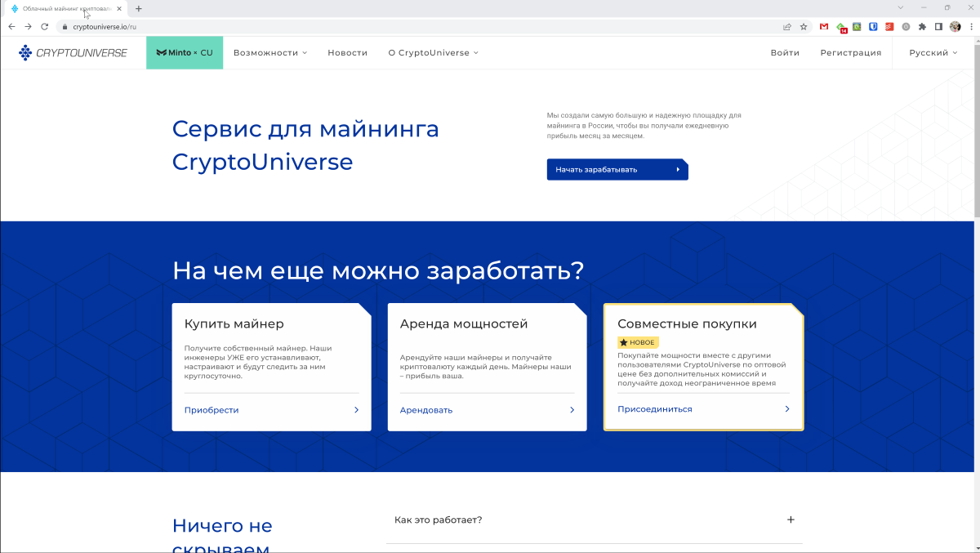Click the НОВОЕ badge
Viewport: 980px width, 553px height.
tap(638, 342)
